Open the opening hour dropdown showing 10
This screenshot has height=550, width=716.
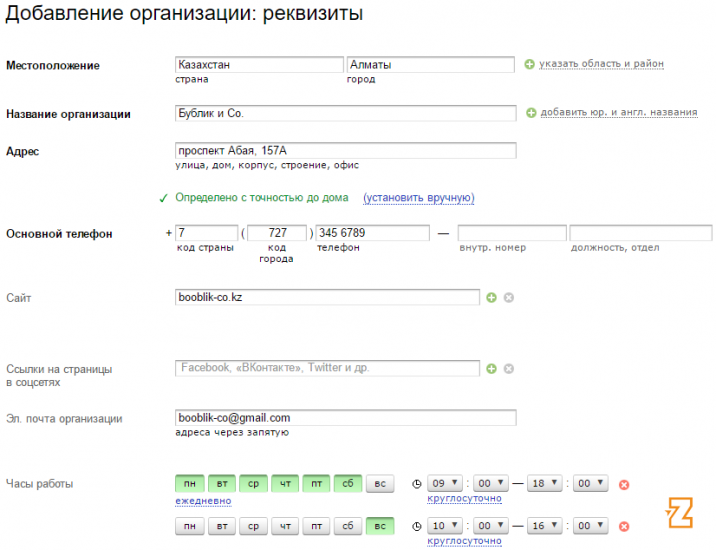coord(445,526)
